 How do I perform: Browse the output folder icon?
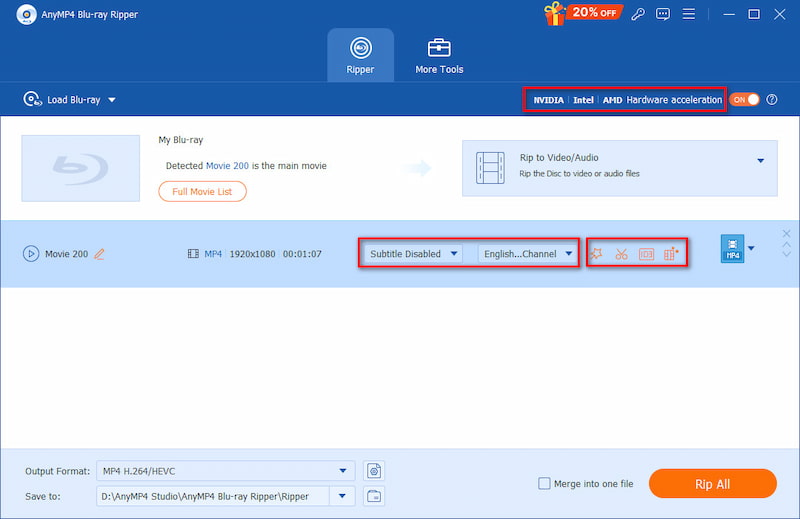(374, 496)
